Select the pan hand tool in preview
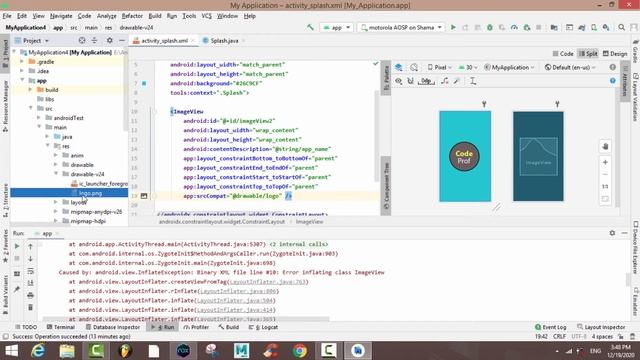The image size is (640, 360). [605, 147]
